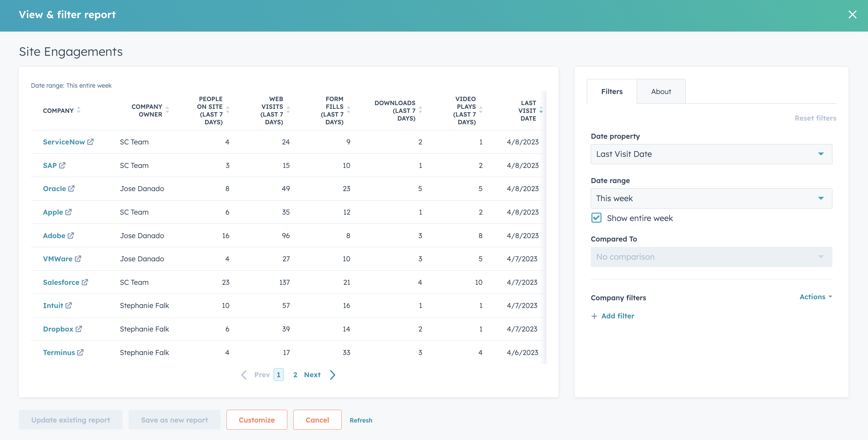Click Reset filters link

[815, 118]
